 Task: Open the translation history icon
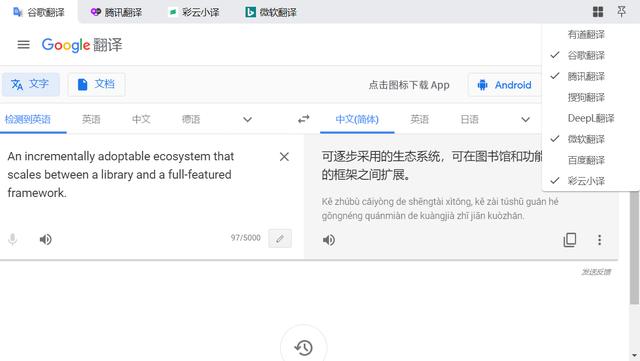point(303,348)
